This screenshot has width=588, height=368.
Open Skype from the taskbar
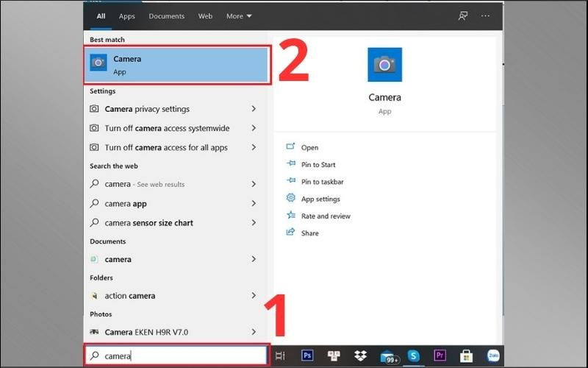click(414, 355)
